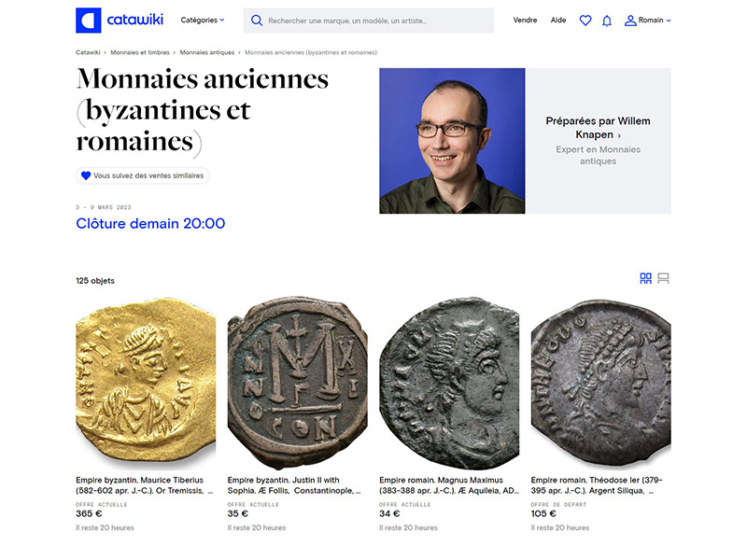The height and width of the screenshot is (560, 747).
Task: Focus the search input field
Action: pyautogui.click(x=373, y=21)
